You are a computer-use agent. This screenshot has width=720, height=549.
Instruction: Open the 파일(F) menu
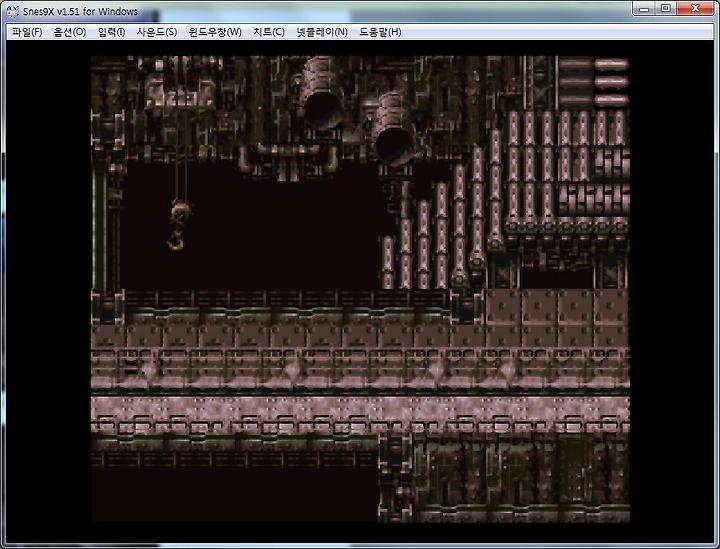point(27,32)
